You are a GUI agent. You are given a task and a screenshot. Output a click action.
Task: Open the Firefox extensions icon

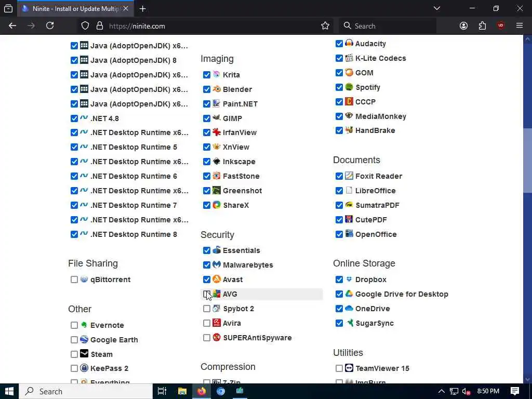482,26
